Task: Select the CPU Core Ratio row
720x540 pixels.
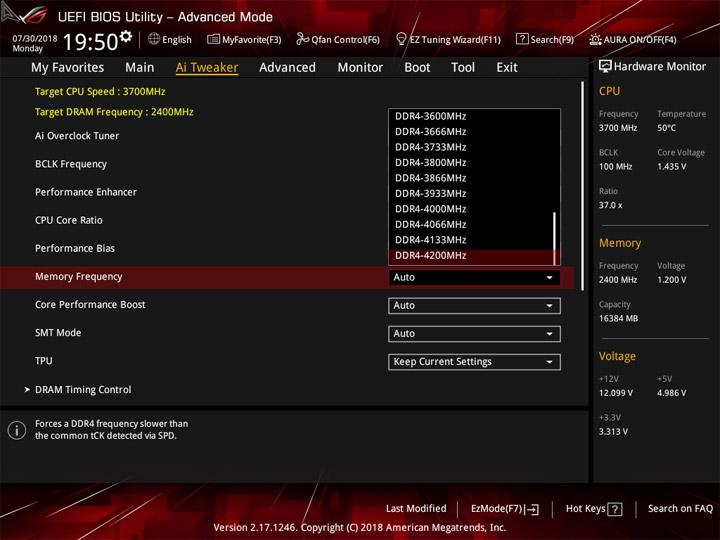Action: click(x=69, y=220)
